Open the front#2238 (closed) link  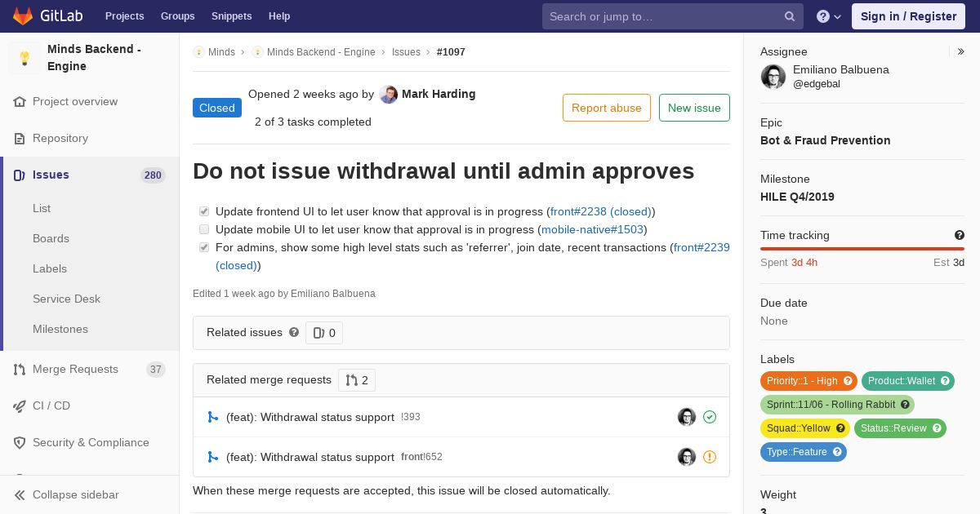(601, 211)
